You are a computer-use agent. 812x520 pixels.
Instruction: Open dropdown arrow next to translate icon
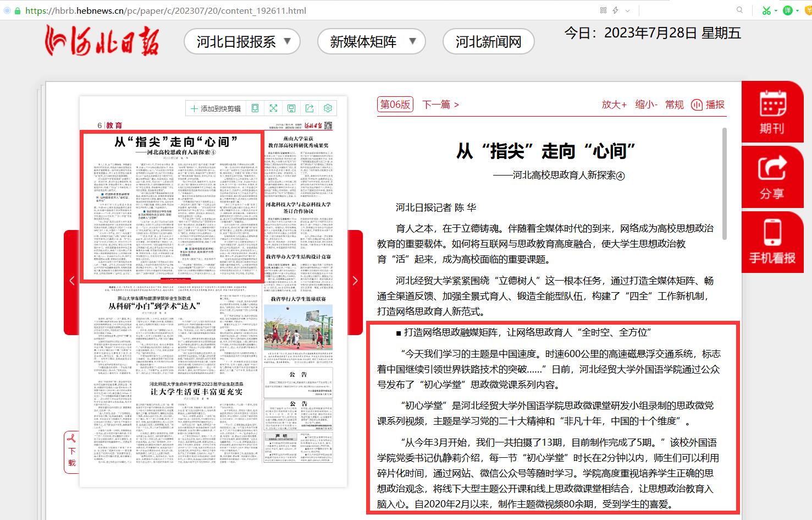point(798,10)
